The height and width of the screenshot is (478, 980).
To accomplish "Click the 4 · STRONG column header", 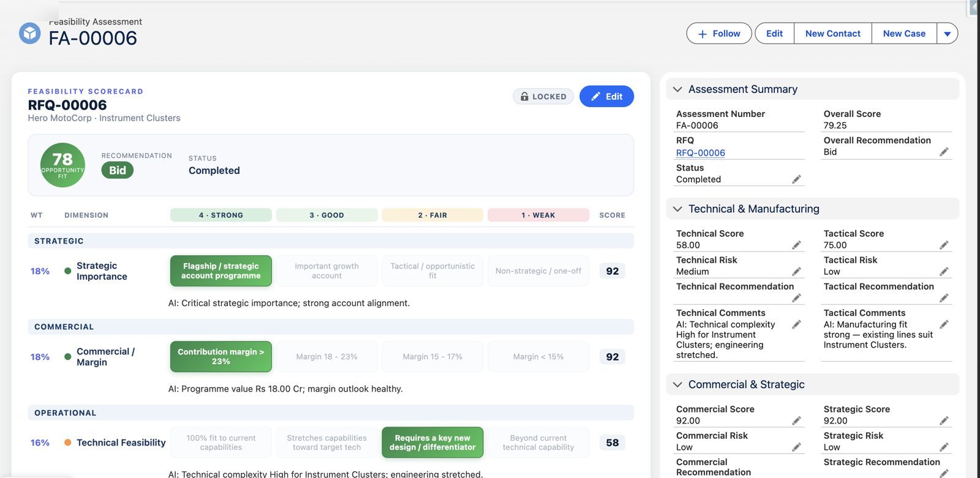I will (221, 215).
